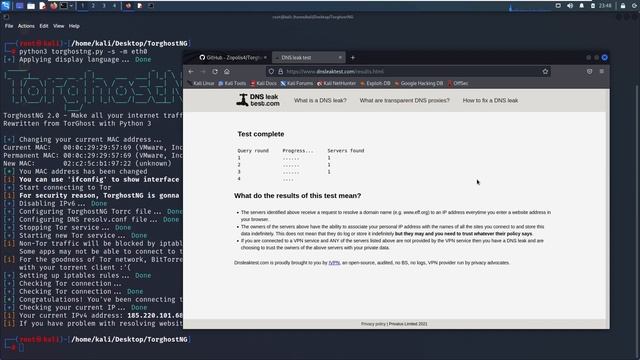
Task: Select the Firefox window in the taskbar
Action: [128, 6]
